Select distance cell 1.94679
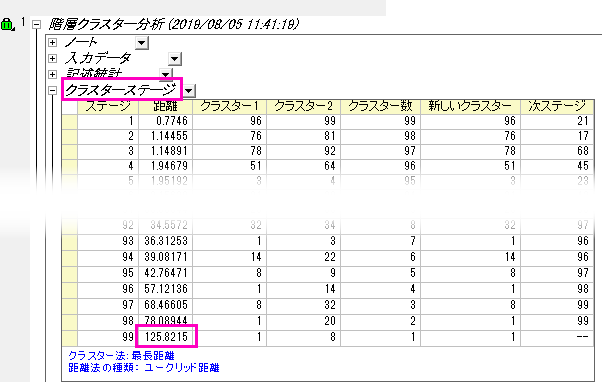The height and width of the screenshot is (382, 602). (165, 166)
